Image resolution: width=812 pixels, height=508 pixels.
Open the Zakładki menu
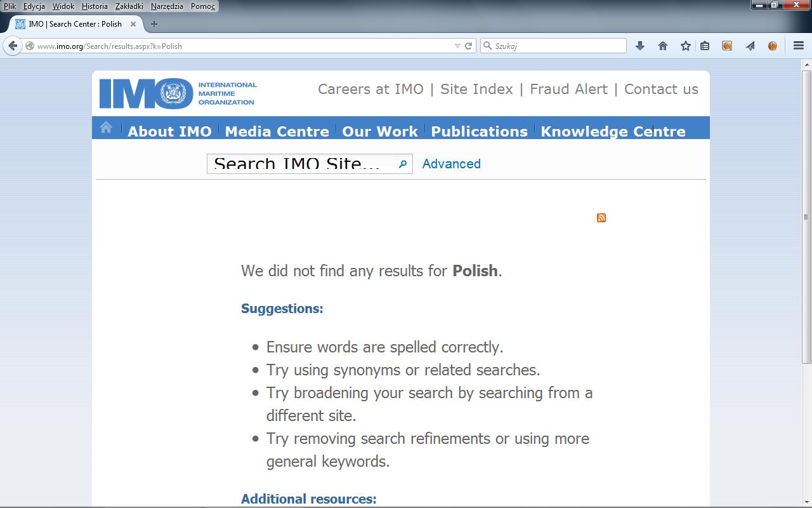[x=129, y=6]
